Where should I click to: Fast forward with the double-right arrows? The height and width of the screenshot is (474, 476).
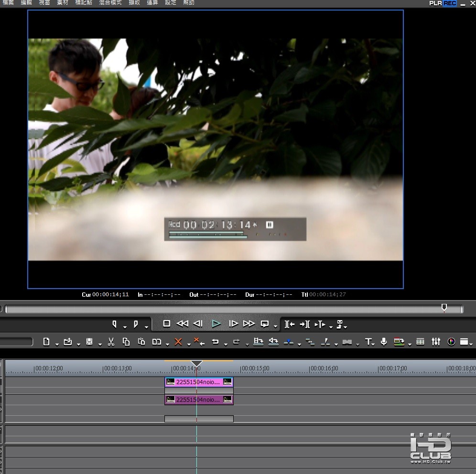click(x=249, y=324)
